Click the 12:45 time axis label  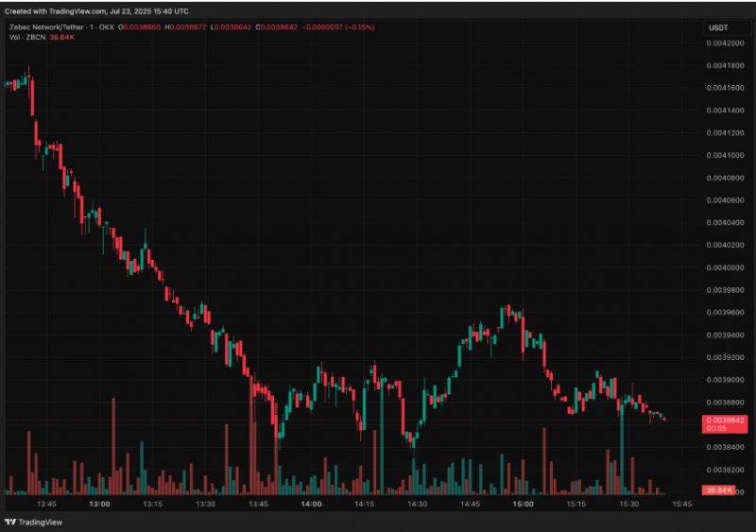46,505
